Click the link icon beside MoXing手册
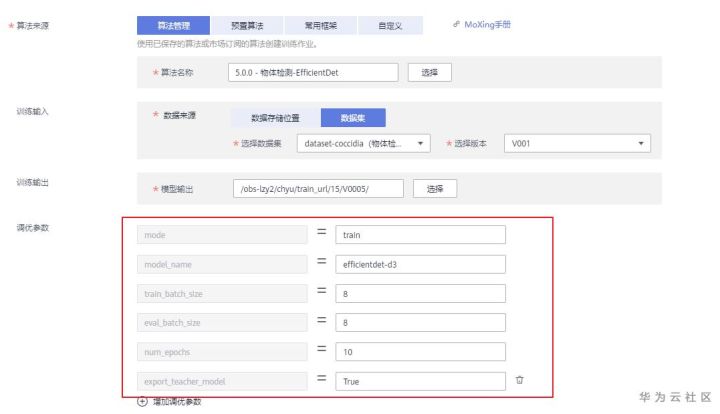This screenshot has width=720, height=414. [456, 24]
